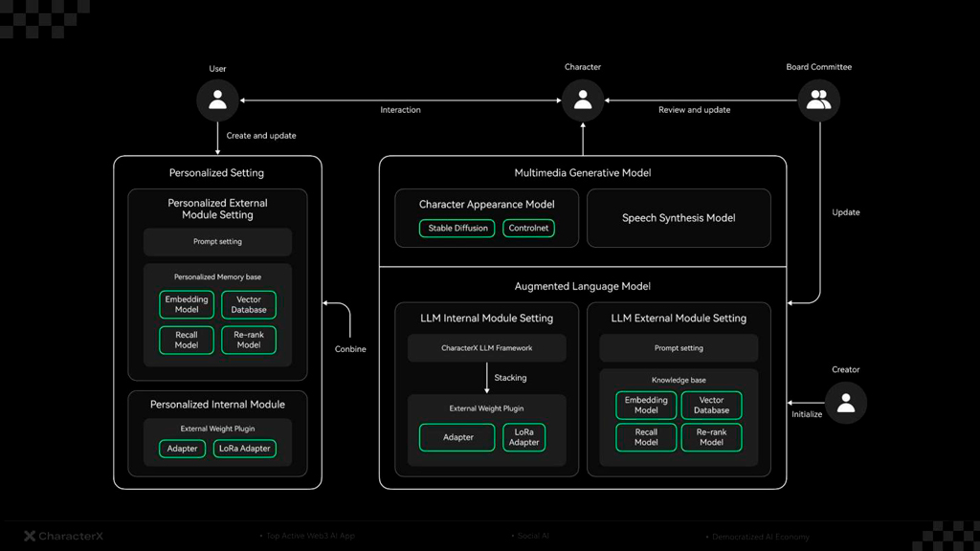Click the Creator person icon

[x=846, y=403]
